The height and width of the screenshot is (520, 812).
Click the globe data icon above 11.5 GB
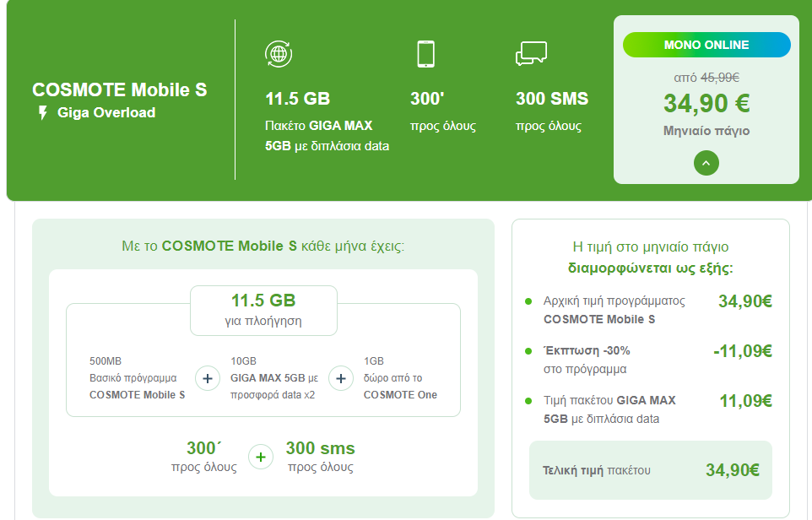click(279, 54)
